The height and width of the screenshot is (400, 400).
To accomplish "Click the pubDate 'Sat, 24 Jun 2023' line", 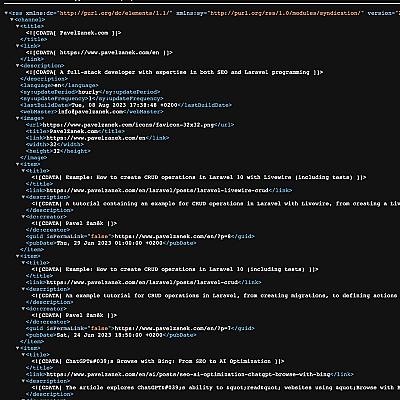I will [111, 335].
